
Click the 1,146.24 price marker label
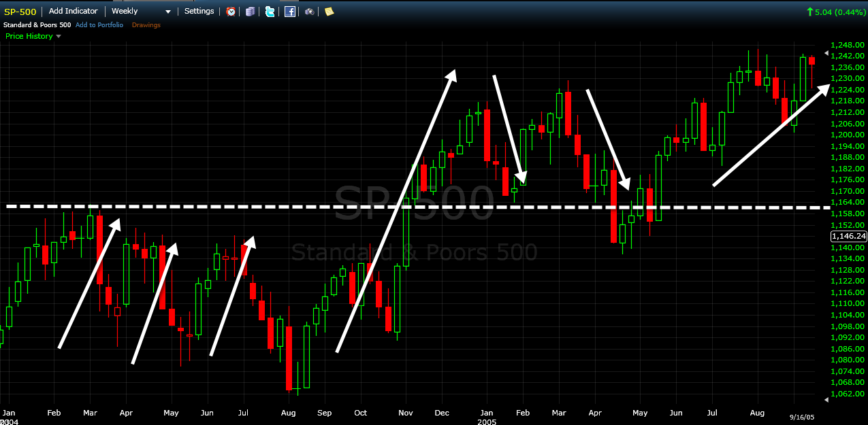848,236
